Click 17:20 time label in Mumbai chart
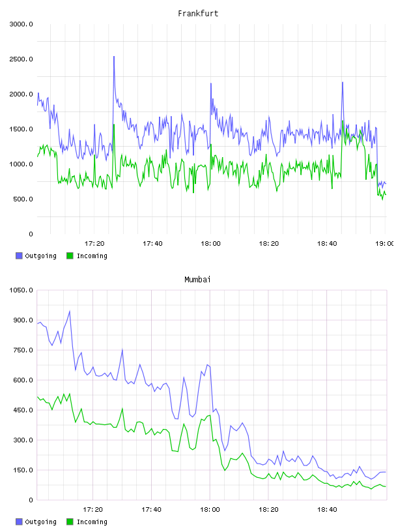The image size is (396, 532). click(93, 510)
